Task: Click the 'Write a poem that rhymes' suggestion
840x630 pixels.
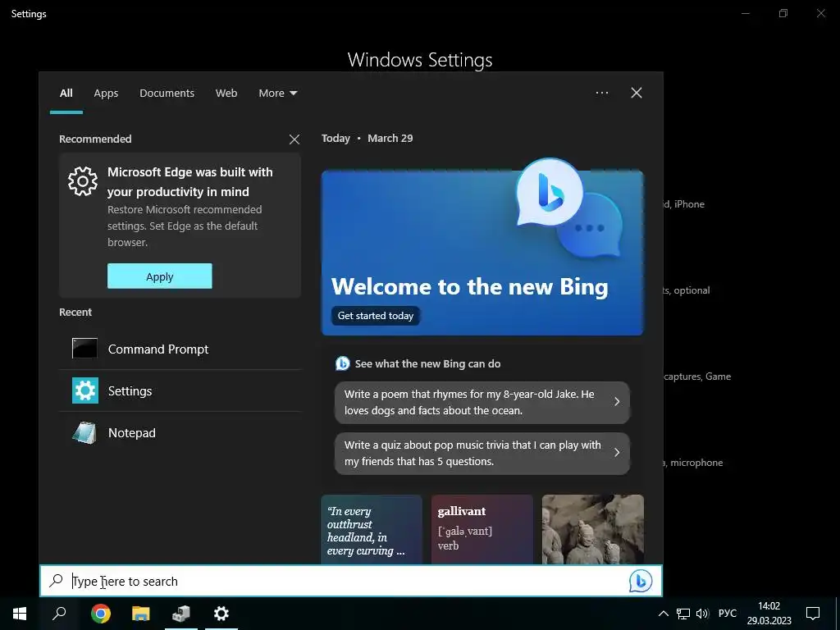Action: click(482, 402)
